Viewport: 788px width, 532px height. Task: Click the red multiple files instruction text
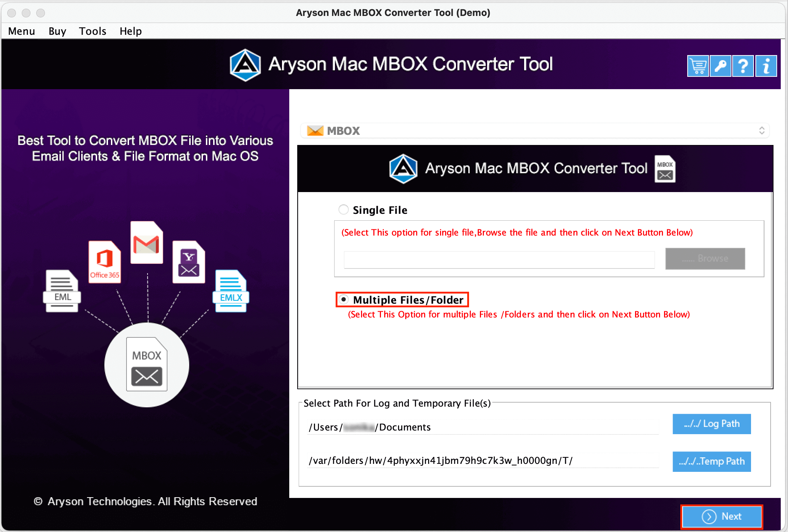coord(519,315)
